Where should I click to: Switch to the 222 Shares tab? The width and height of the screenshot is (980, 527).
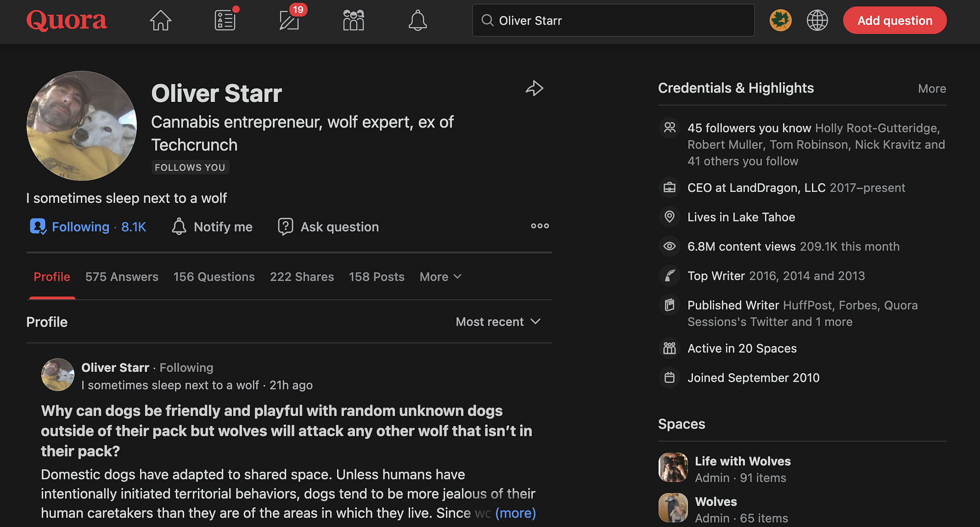(x=302, y=277)
